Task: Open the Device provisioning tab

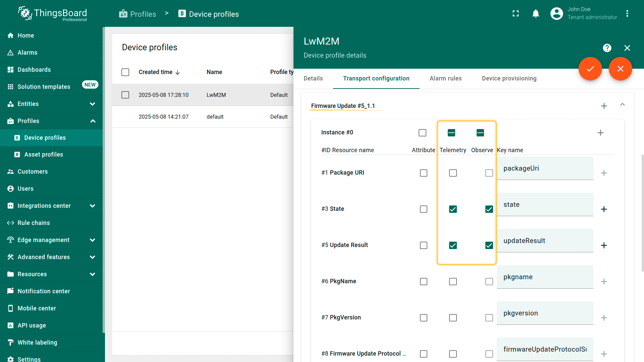Action: coord(509,78)
